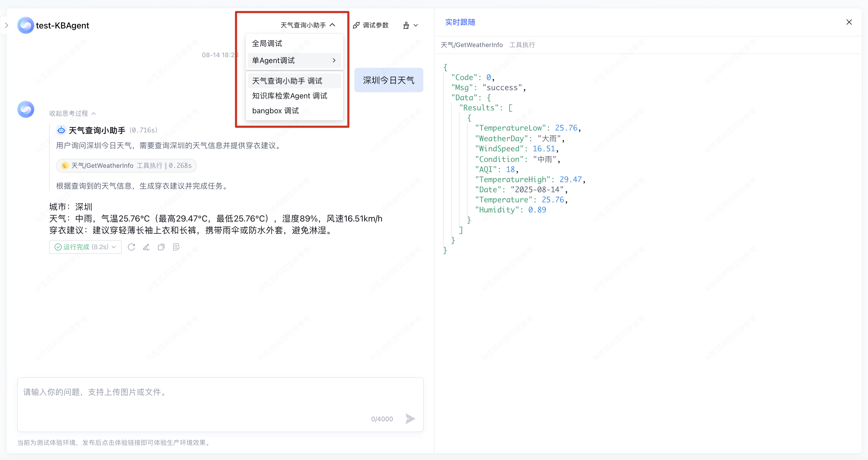Click the notes document icon beside copy
The height and width of the screenshot is (460, 868).
pos(176,247)
